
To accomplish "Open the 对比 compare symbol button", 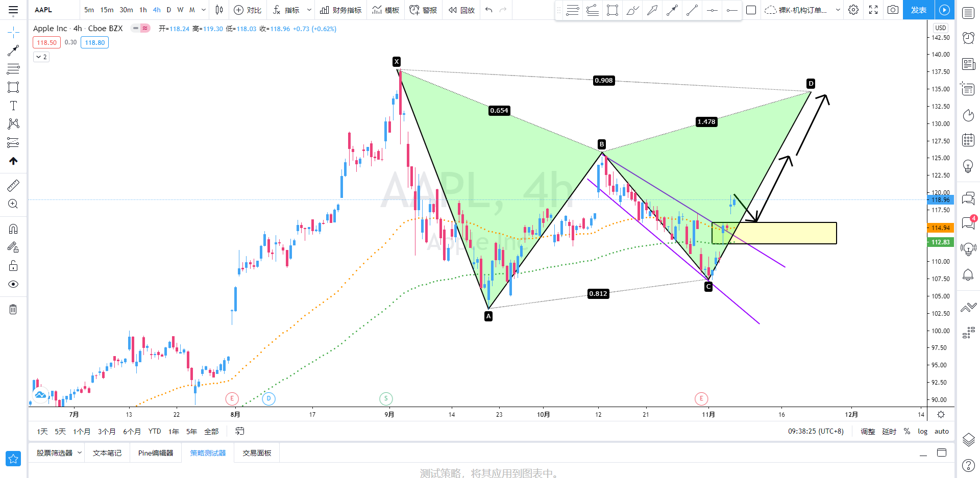I will point(248,10).
